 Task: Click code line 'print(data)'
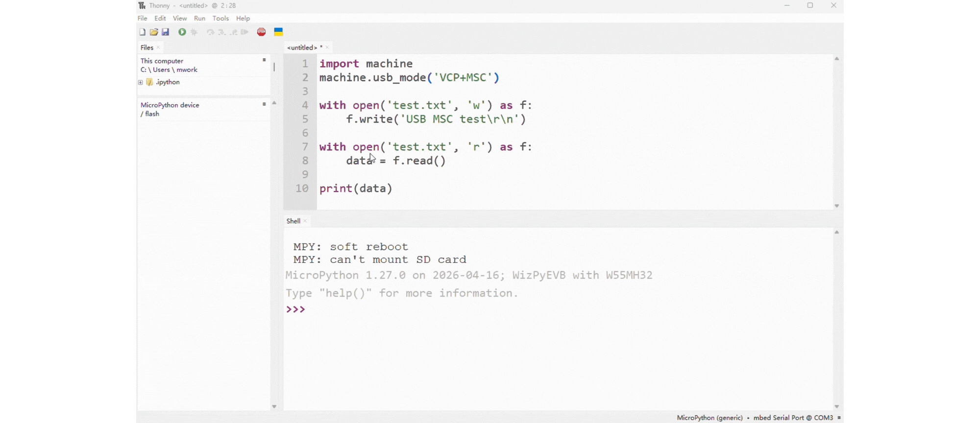coord(356,188)
